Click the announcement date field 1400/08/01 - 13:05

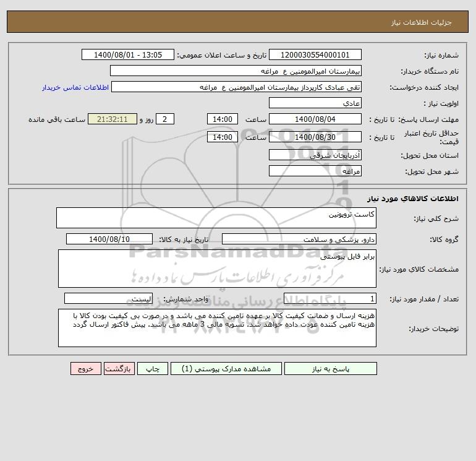tap(128, 54)
